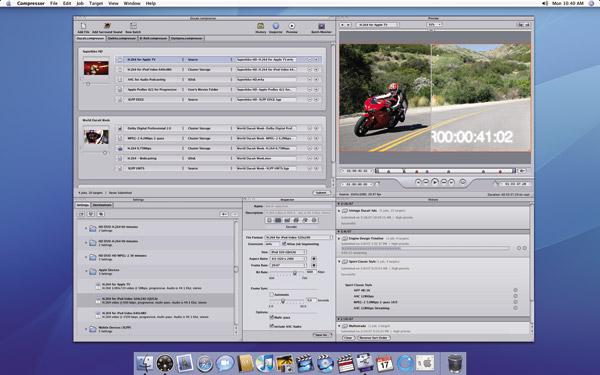
Task: Click the Submit button in the batch window
Action: pos(322,192)
